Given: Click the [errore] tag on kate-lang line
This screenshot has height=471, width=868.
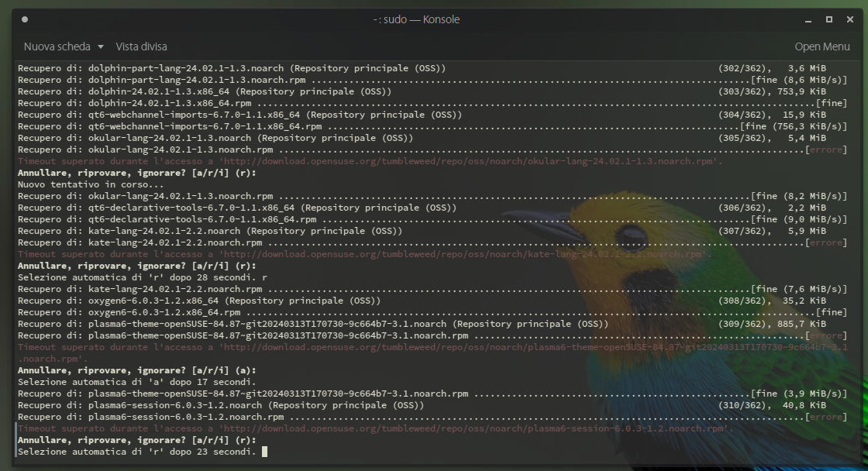Looking at the screenshot, I should [x=826, y=242].
